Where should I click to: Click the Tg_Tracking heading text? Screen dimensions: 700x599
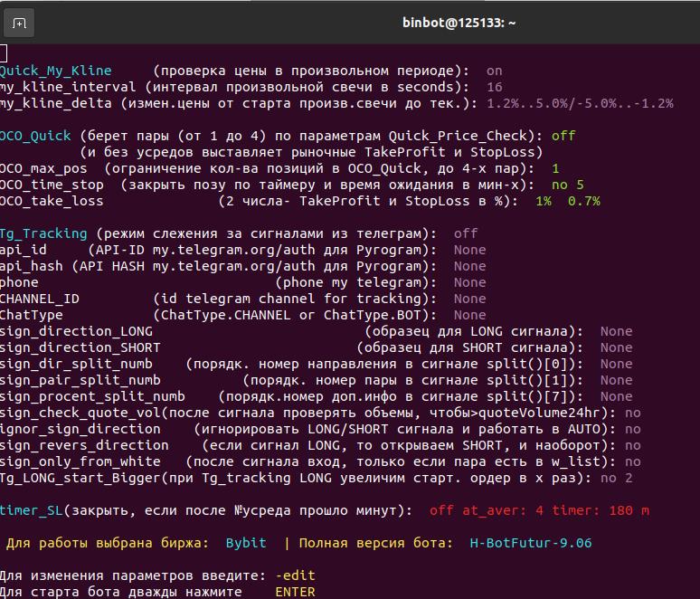coord(43,233)
